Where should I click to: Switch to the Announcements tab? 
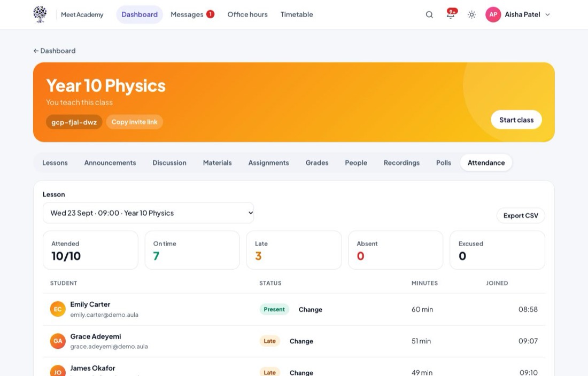click(x=110, y=163)
